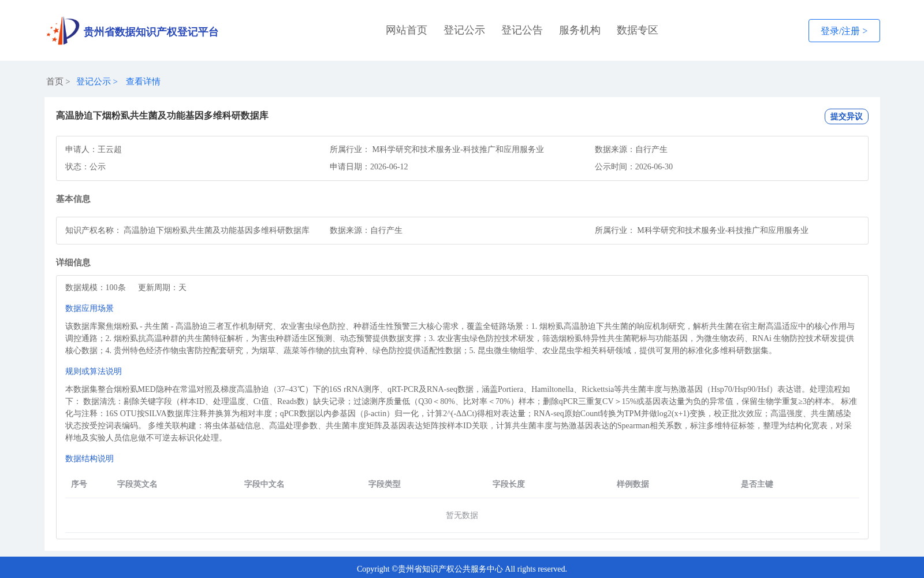The width and height of the screenshot is (924, 578).
Task: Open the 登记公告 navigation item
Action: pos(522,30)
